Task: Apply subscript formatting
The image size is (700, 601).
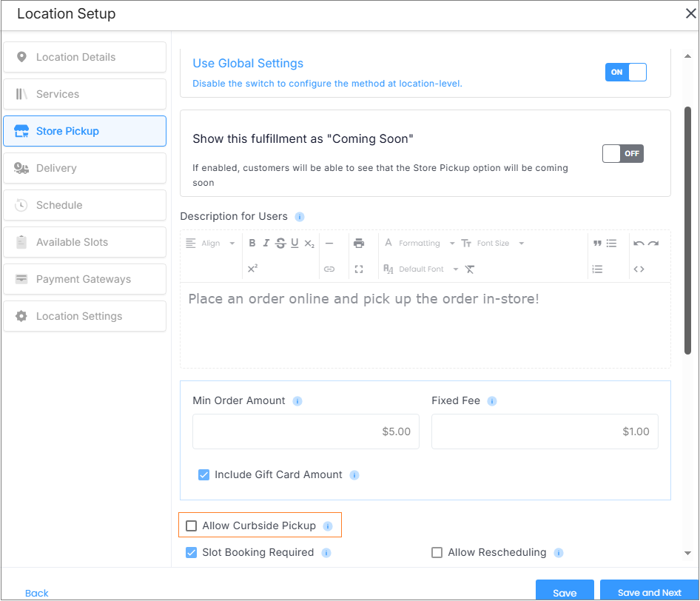Action: click(x=309, y=244)
